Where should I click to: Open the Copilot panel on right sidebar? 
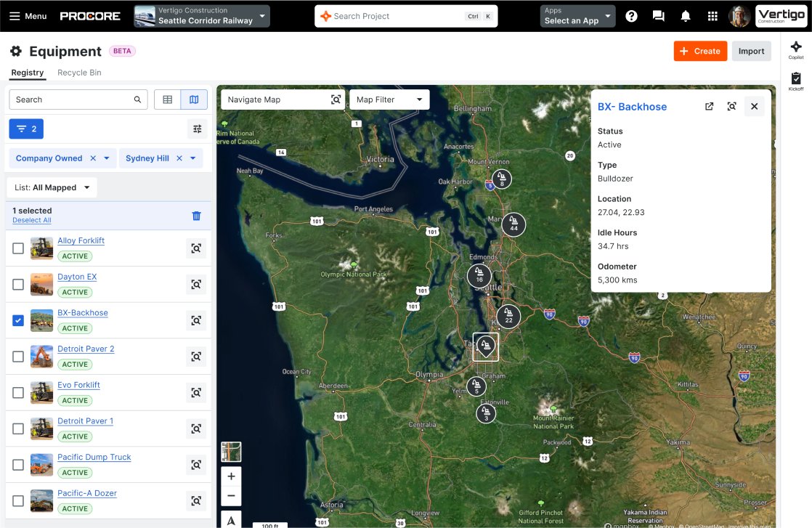[796, 49]
